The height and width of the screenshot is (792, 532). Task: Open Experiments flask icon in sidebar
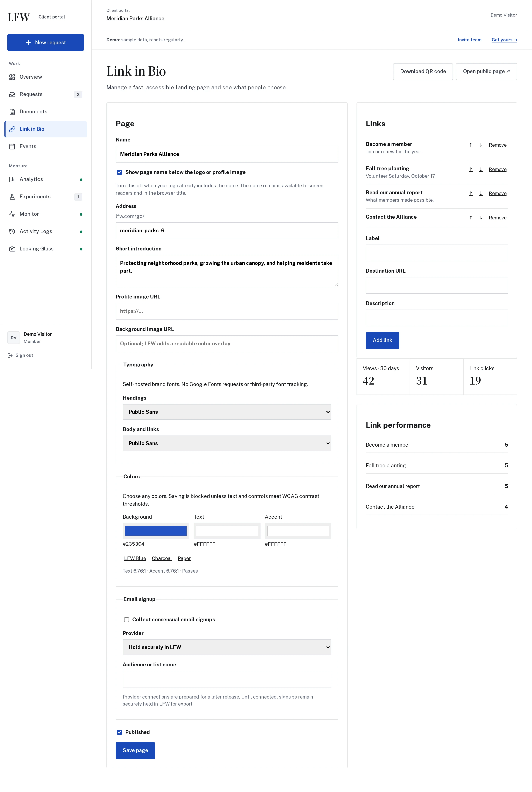(x=12, y=197)
